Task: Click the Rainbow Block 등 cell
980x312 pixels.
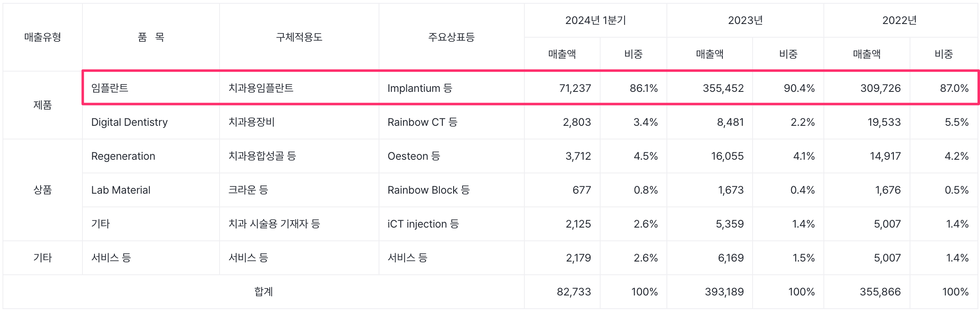Action: [x=428, y=190]
